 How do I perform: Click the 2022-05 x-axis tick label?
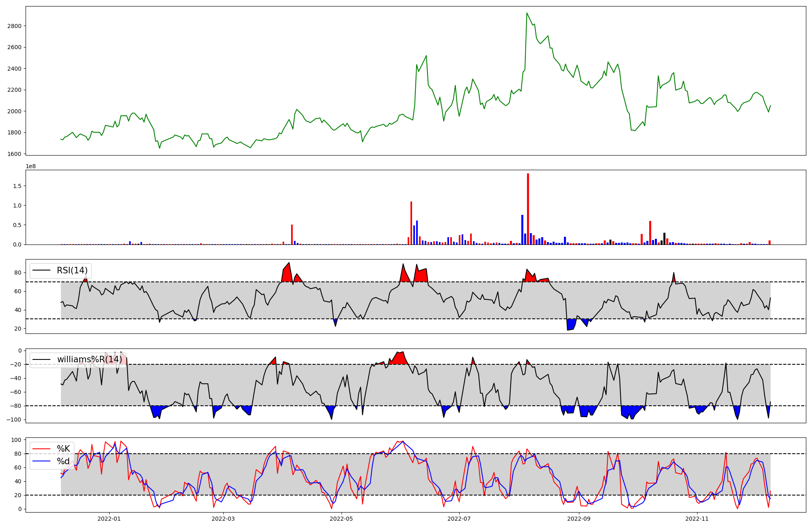[x=341, y=519]
